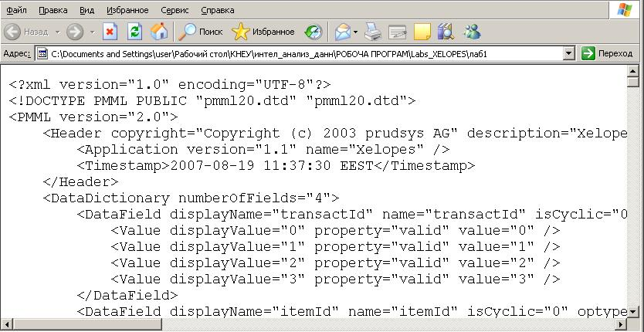Open the History clock icon

[314, 32]
